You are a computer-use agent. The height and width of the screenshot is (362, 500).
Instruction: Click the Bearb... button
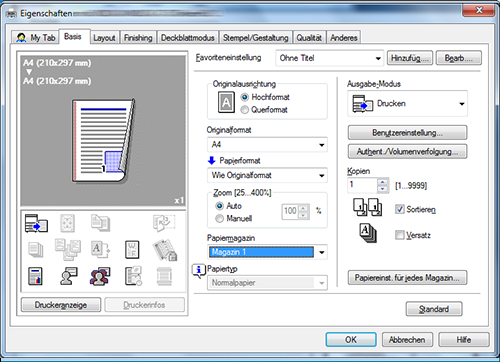[459, 58]
